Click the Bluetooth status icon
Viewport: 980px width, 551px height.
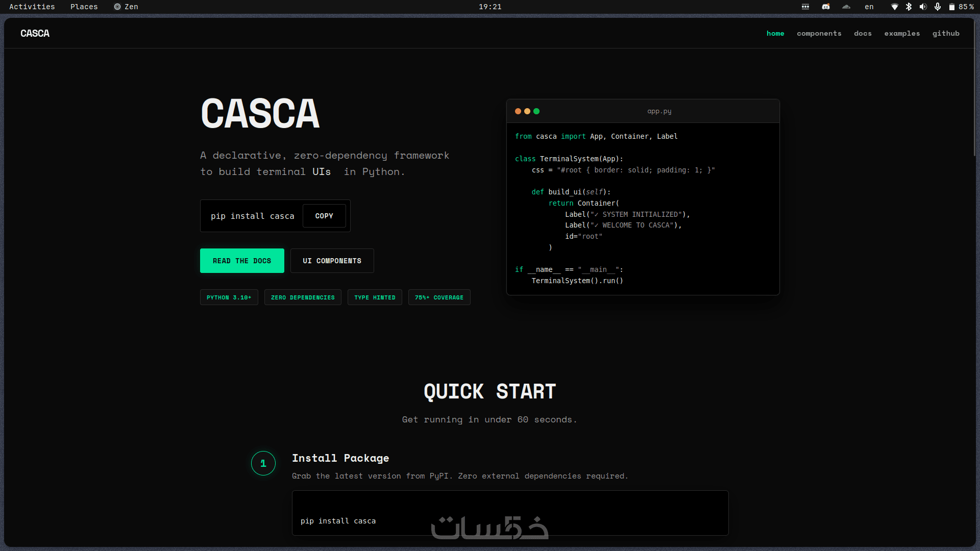pos(909,7)
